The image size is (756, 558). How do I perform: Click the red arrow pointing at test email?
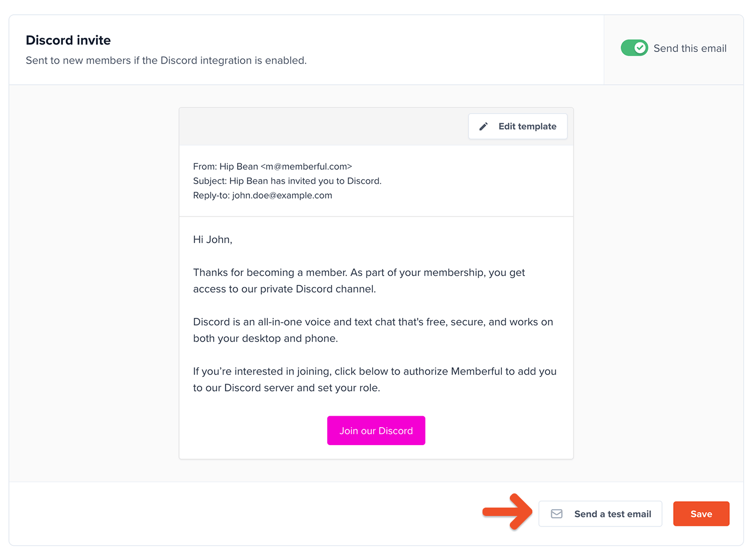click(507, 512)
